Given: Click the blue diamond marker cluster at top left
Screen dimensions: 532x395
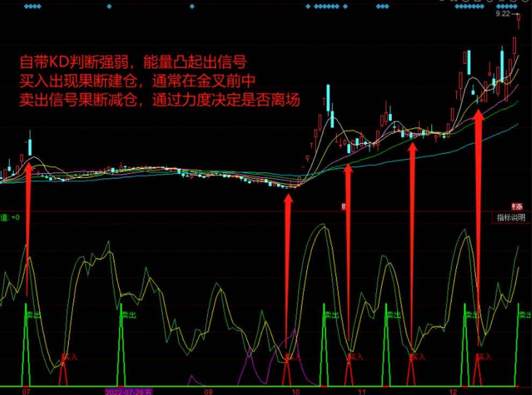Looking at the screenshot, I should [x=31, y=6].
